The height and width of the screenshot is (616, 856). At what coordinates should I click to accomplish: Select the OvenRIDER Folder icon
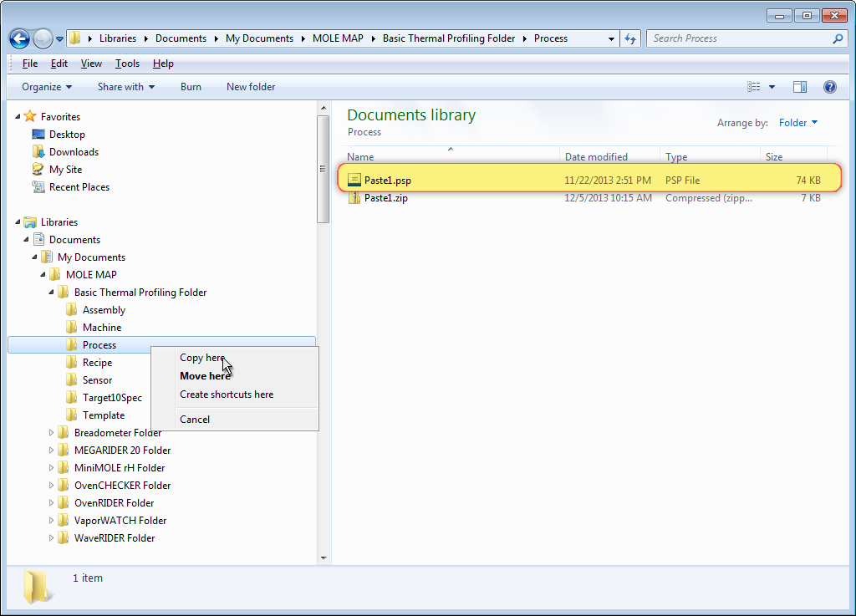(64, 502)
